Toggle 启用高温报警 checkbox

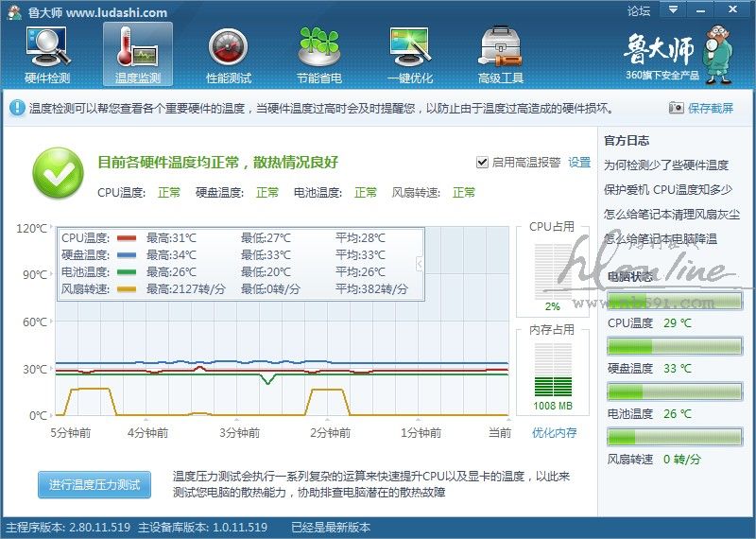click(482, 162)
